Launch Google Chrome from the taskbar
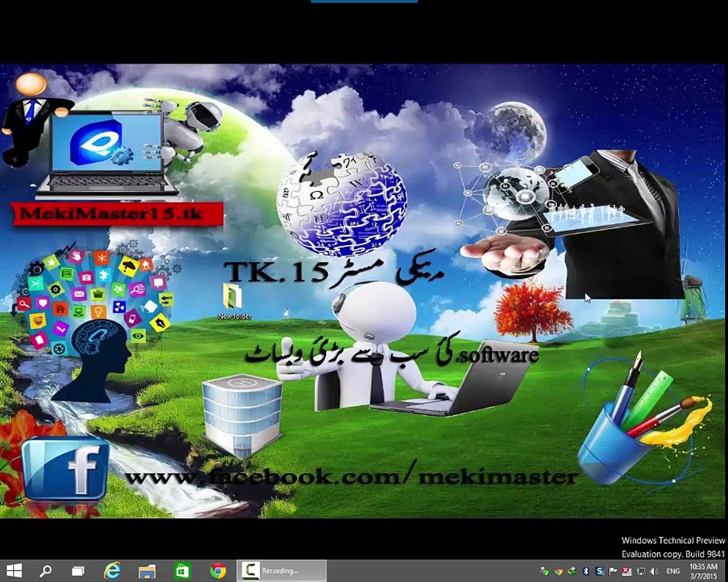This screenshot has height=582, width=728. coord(218,571)
